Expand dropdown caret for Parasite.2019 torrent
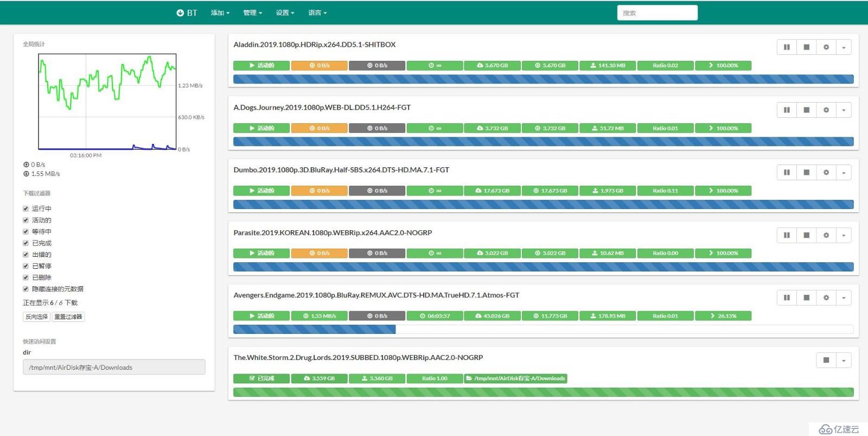Viewport: 868px width, 436px height. 844,235
